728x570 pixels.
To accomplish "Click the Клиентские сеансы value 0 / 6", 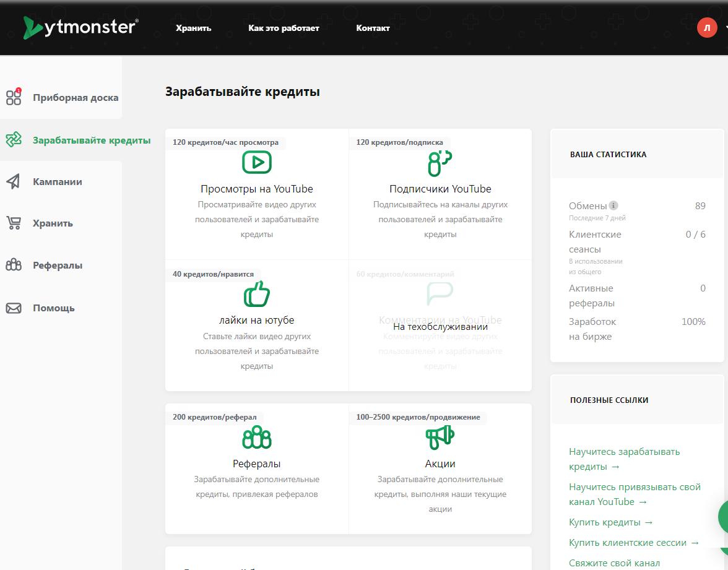I will 696,235.
